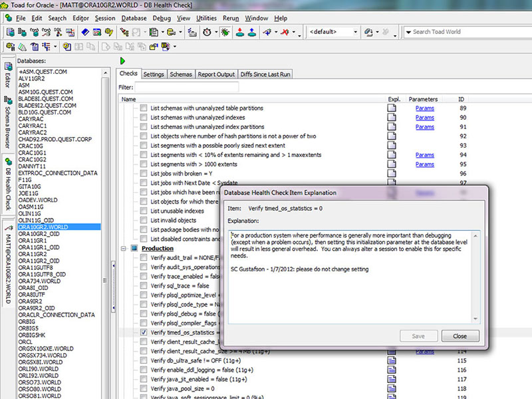Open the Database menu

pyautogui.click(x=134, y=18)
